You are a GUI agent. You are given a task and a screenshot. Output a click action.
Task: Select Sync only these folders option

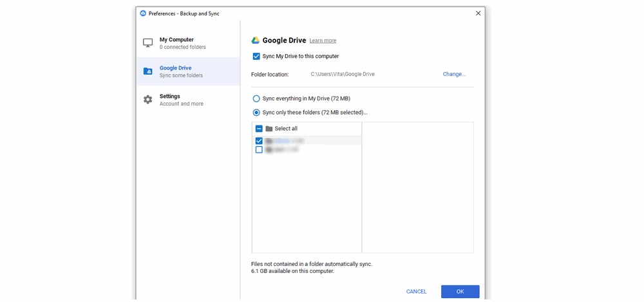[256, 113]
